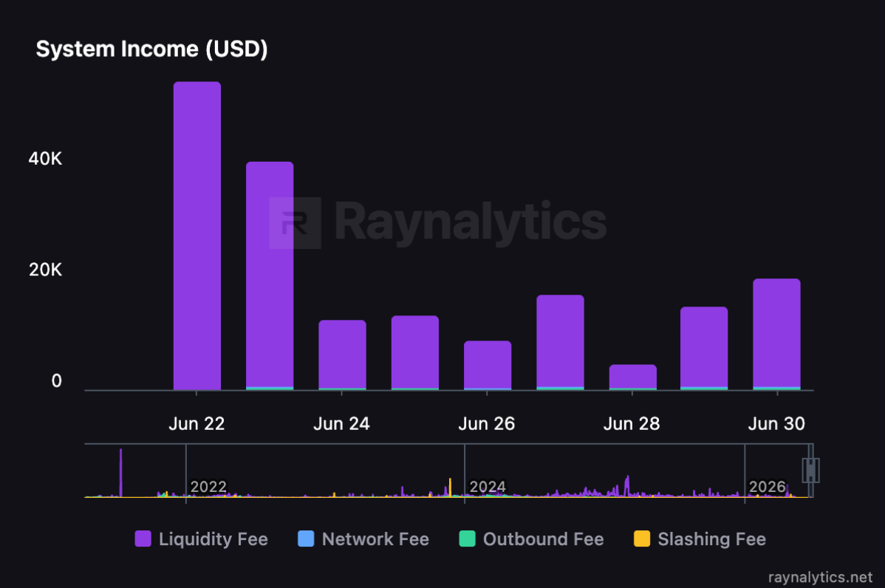Click the blue Network Fee color swatch
885x588 pixels.
click(x=306, y=539)
